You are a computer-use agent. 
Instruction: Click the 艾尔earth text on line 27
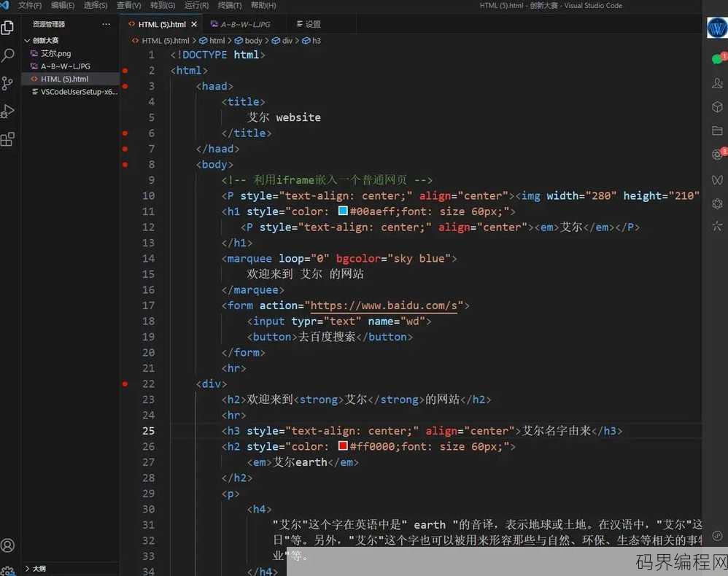point(300,462)
